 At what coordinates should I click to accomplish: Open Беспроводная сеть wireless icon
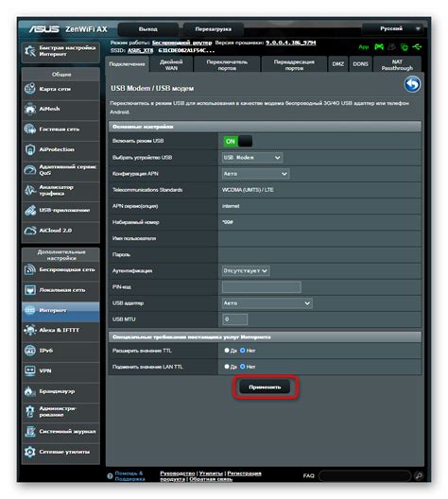point(30,270)
